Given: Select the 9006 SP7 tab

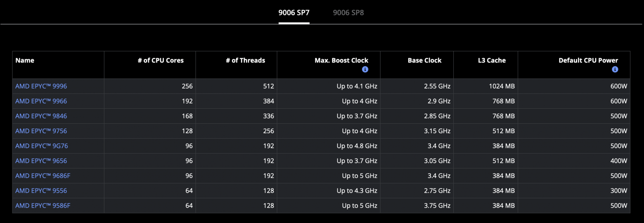Looking at the screenshot, I should coord(294,13).
